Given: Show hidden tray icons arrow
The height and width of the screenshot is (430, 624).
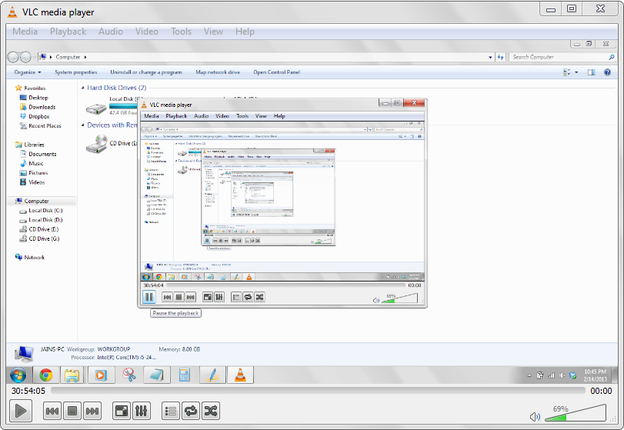Looking at the screenshot, I should tap(529, 376).
